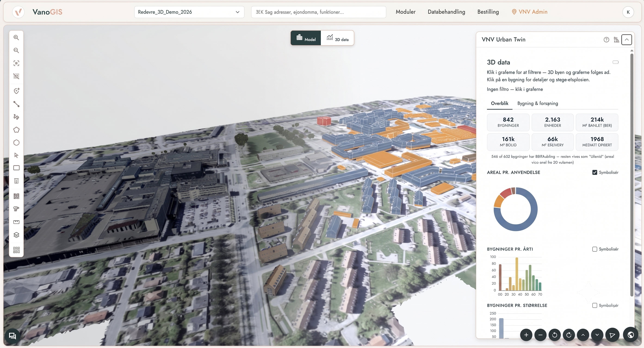Click the globe view button
The width and height of the screenshot is (644, 348).
click(631, 335)
